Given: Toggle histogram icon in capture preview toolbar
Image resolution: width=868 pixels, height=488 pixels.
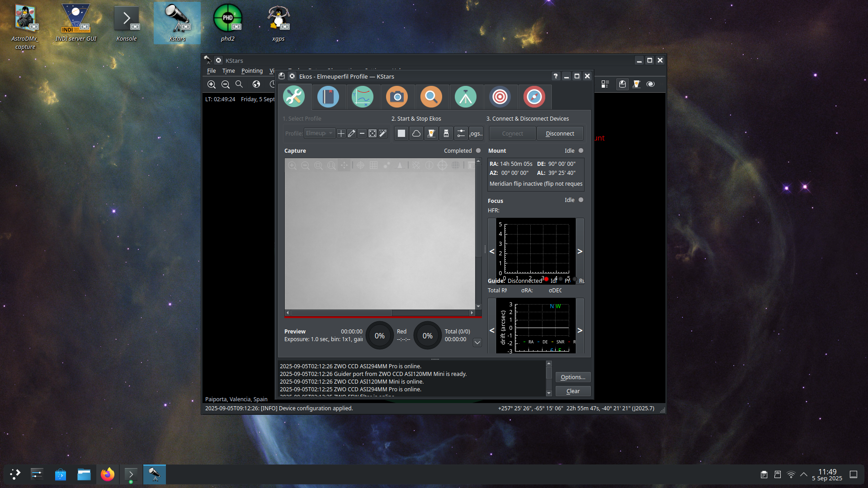Looking at the screenshot, I should (400, 165).
